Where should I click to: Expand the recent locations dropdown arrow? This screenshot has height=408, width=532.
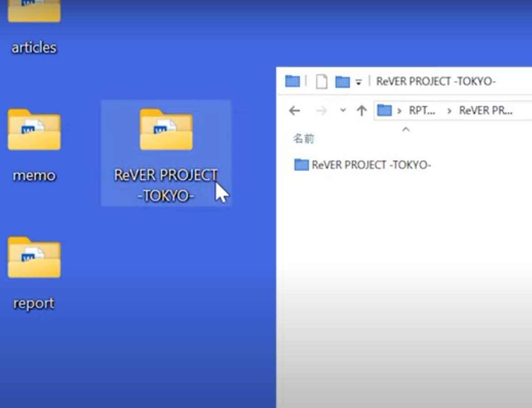click(x=343, y=111)
